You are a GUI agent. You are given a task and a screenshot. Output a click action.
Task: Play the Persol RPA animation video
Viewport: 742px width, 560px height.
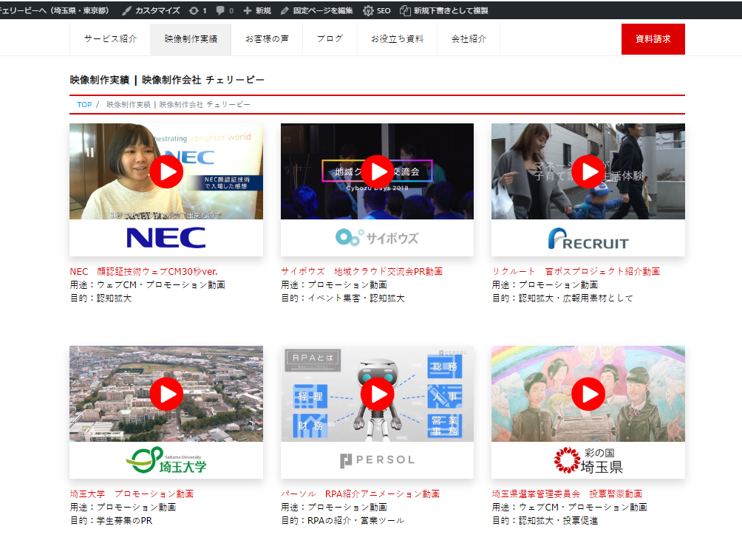coord(377,394)
